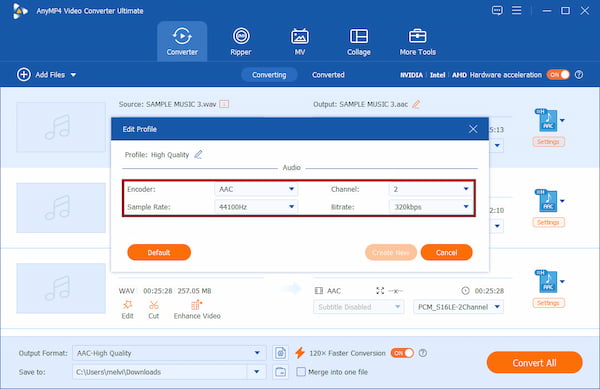Click the duration clock icon at 00:25:28
600x389 pixels.
(x=465, y=291)
